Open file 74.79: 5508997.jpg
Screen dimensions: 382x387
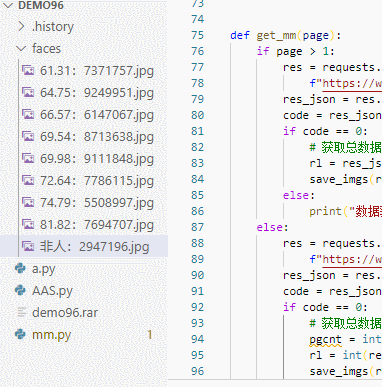pos(97,203)
